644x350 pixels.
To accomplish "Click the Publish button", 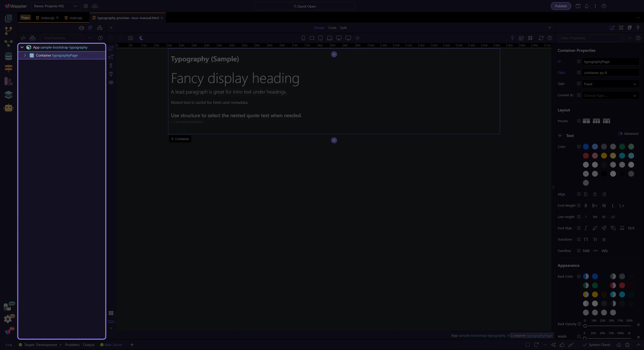I will tap(561, 6).
